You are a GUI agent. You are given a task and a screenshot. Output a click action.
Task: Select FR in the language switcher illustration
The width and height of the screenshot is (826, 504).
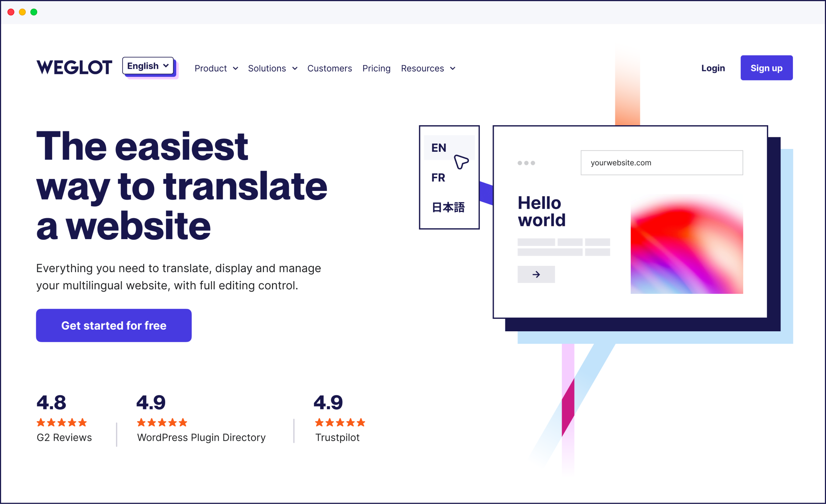438,178
